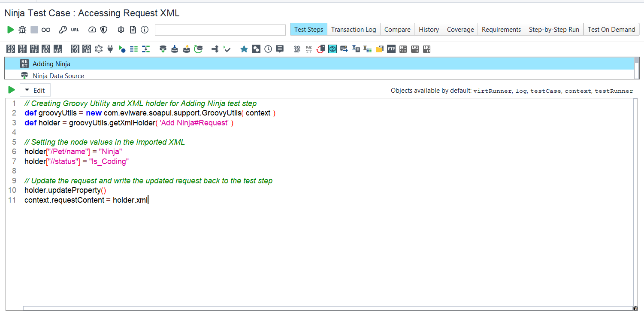Add an MQTT test step
The width and height of the screenshot is (644, 313).
point(403,49)
